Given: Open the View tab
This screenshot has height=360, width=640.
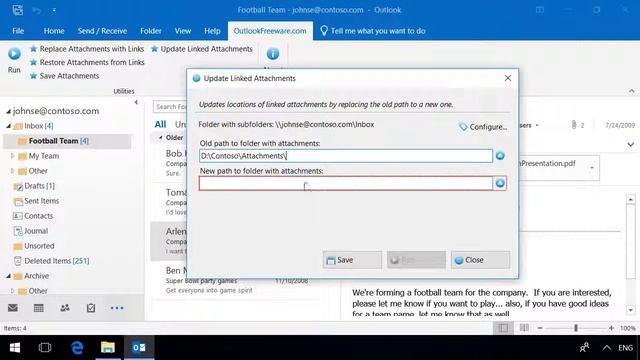Looking at the screenshot, I should [x=182, y=31].
